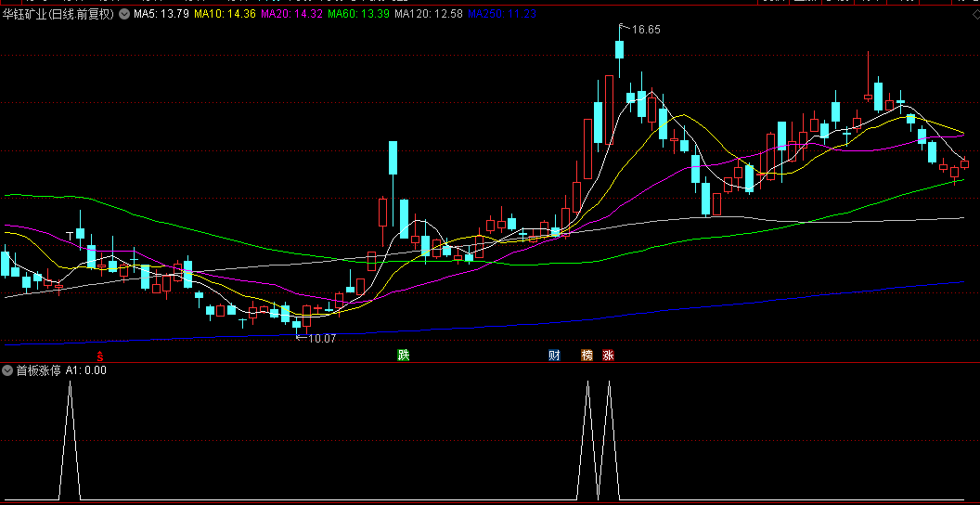The image size is (980, 505).
Task: Expand the 首板涨停 indicator dropdown arrow
Action: click(x=7, y=370)
